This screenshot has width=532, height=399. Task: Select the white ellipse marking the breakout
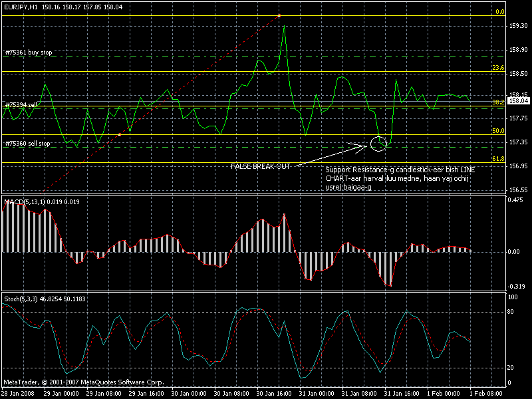[x=378, y=142]
